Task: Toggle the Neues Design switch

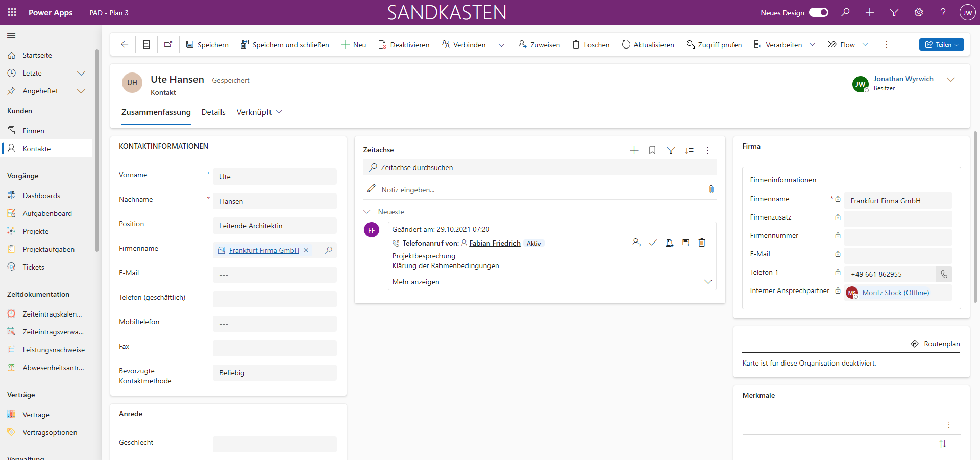Action: pyautogui.click(x=819, y=12)
